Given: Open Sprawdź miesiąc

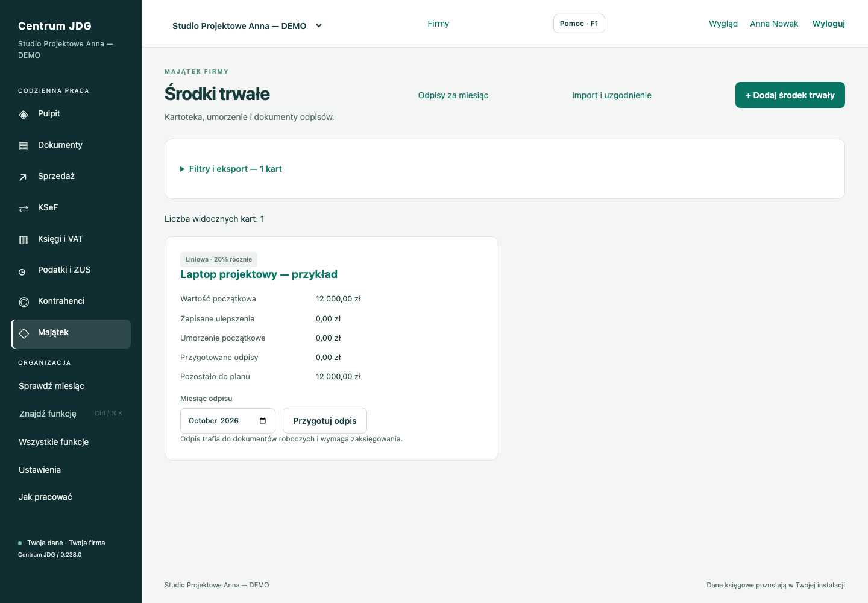Looking at the screenshot, I should click(71, 386).
